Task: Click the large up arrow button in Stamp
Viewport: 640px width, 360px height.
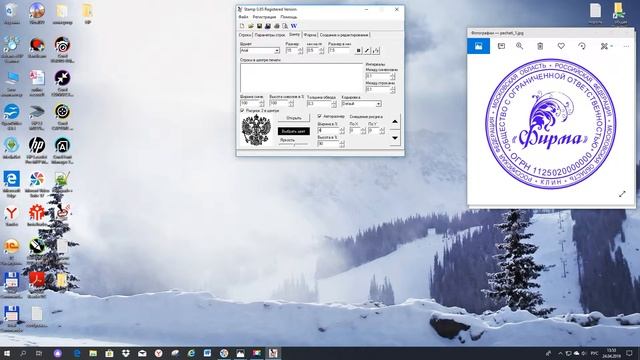Action: coord(395,122)
